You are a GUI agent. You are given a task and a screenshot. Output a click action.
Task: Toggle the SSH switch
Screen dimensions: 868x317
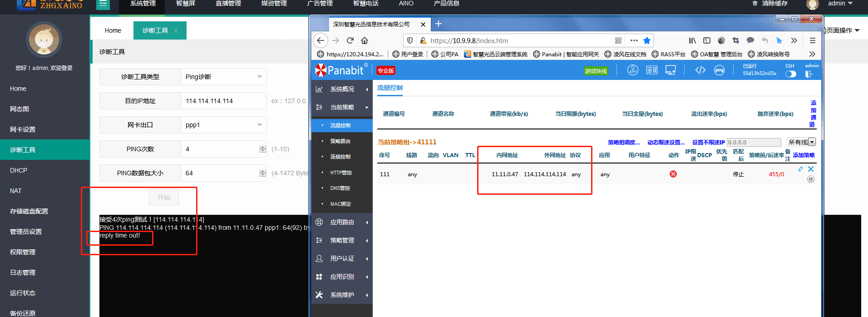(x=790, y=74)
